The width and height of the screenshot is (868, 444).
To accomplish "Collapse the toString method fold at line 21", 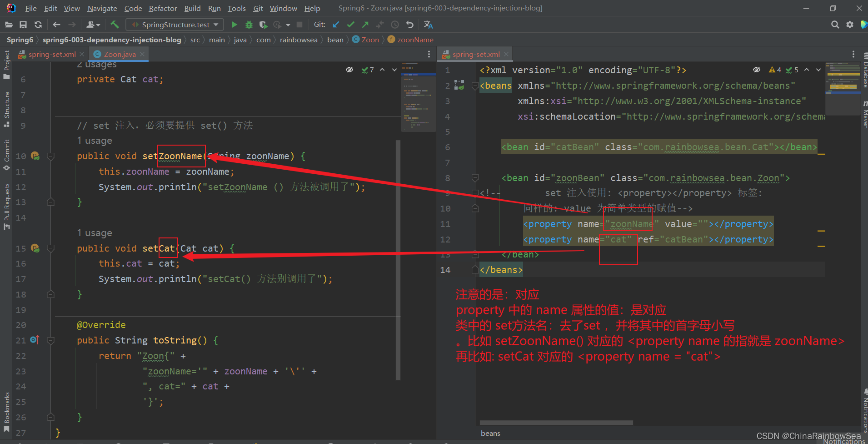I will (51, 340).
